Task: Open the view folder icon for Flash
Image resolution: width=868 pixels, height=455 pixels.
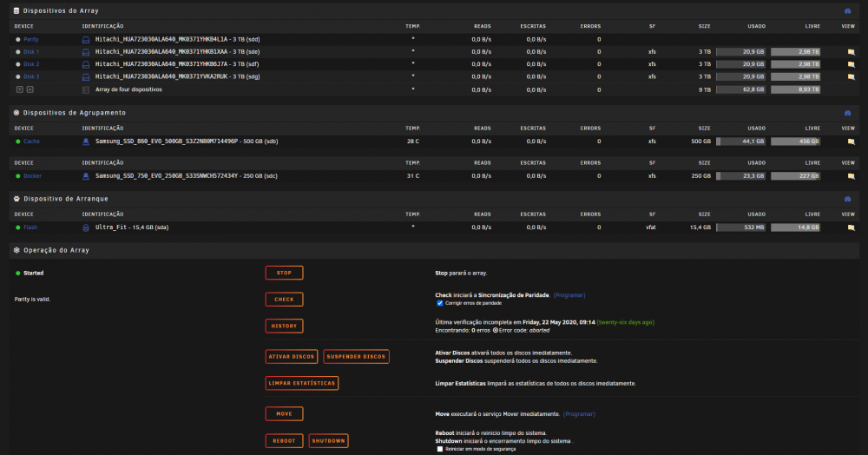Action: coord(851,227)
